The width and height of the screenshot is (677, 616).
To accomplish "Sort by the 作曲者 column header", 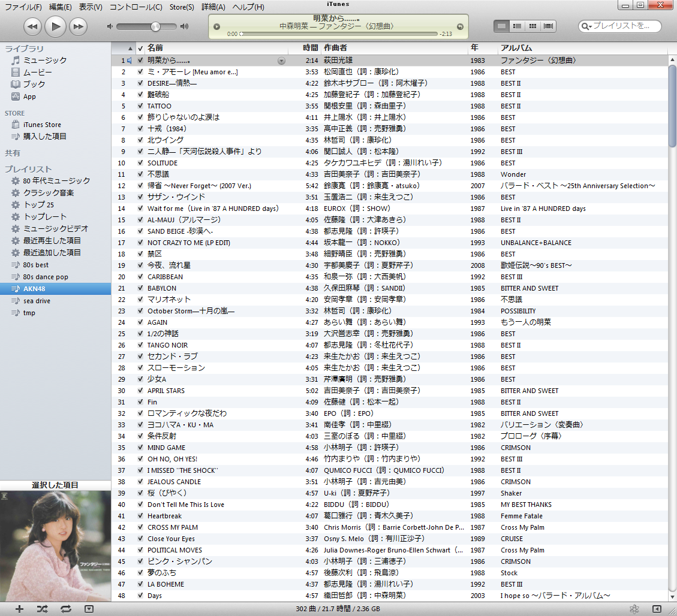I will click(x=395, y=48).
